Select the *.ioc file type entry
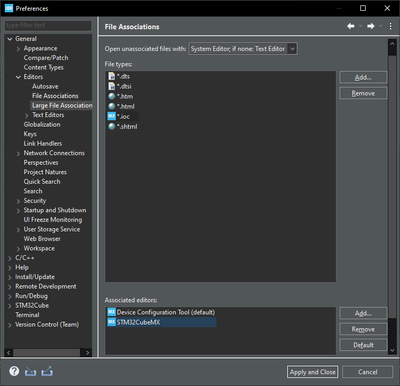The width and height of the screenshot is (400, 386). (123, 116)
